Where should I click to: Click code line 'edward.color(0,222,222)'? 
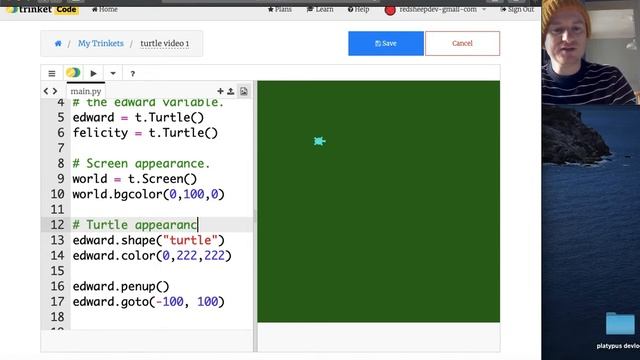click(152, 256)
